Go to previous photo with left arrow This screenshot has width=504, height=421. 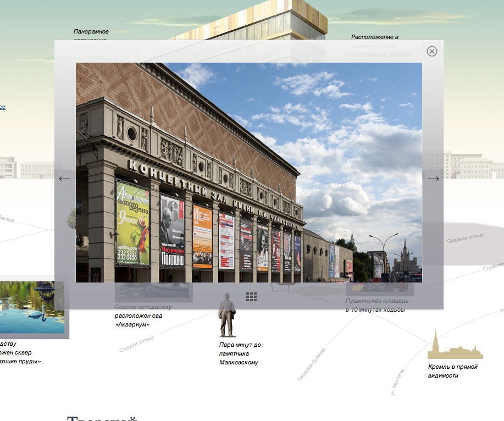coord(65,178)
